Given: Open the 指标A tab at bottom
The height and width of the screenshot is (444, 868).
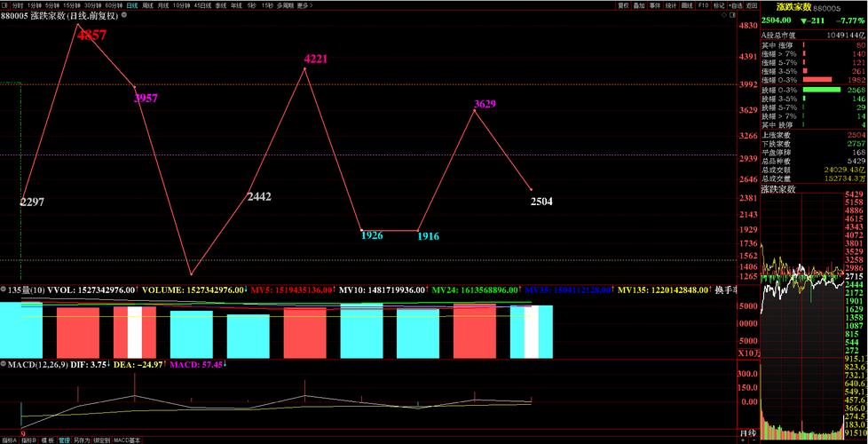Looking at the screenshot, I should click(9, 440).
